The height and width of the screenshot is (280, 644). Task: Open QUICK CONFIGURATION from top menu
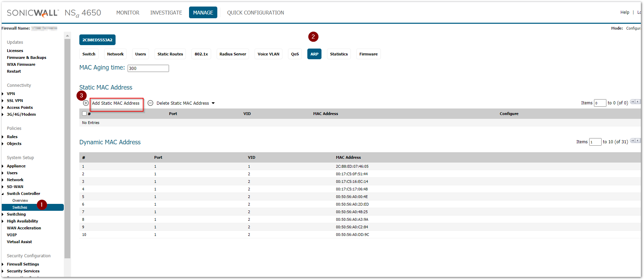click(255, 12)
